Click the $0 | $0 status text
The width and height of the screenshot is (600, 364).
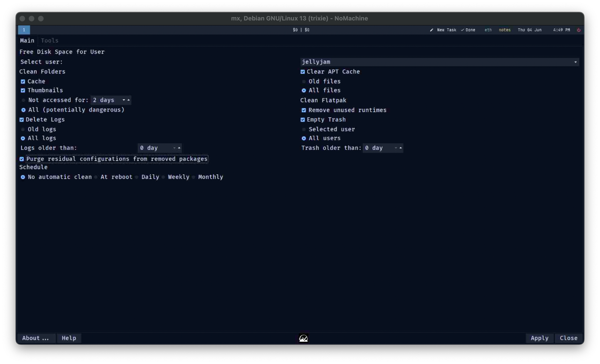pos(301,30)
